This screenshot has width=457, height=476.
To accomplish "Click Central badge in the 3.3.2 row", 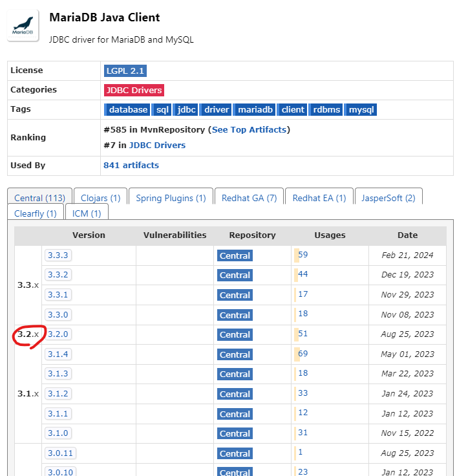I will click(235, 275).
